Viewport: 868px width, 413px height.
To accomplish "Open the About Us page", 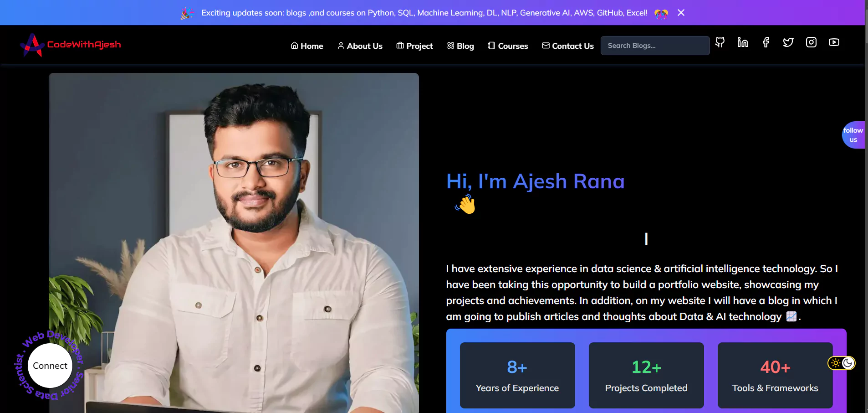I will (360, 46).
